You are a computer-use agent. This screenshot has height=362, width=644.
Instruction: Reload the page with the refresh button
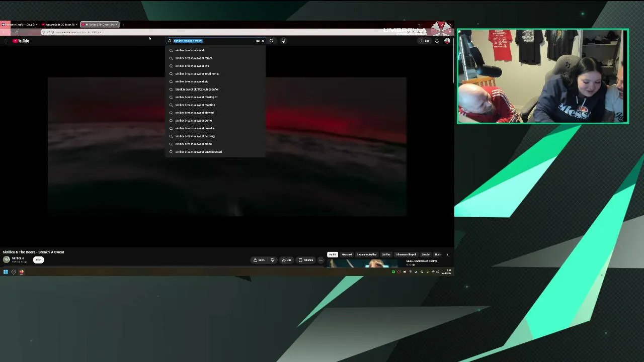pyautogui.click(x=17, y=32)
